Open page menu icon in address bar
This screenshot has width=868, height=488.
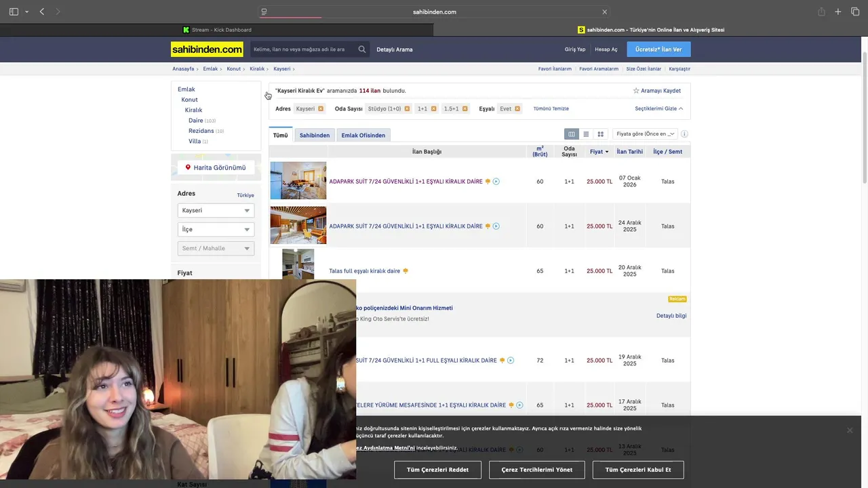coord(264,12)
